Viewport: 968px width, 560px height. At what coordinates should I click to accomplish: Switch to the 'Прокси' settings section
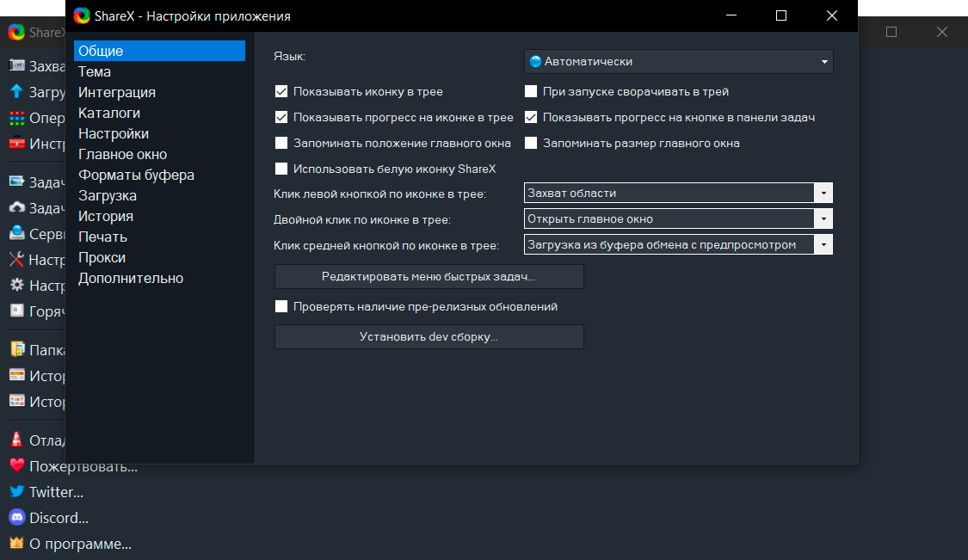159,257
